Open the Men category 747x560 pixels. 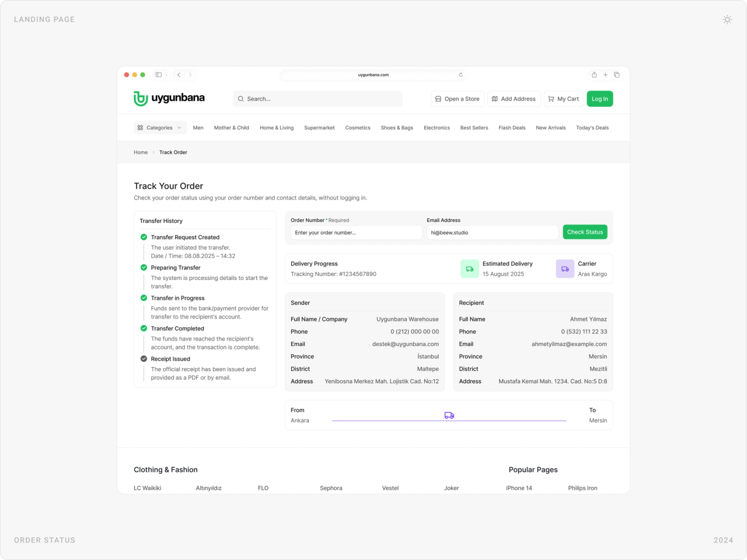[198, 128]
